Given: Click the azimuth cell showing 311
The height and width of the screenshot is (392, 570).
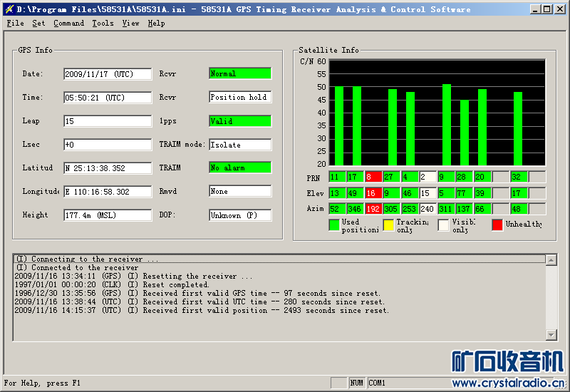Looking at the screenshot, I should (x=446, y=209).
